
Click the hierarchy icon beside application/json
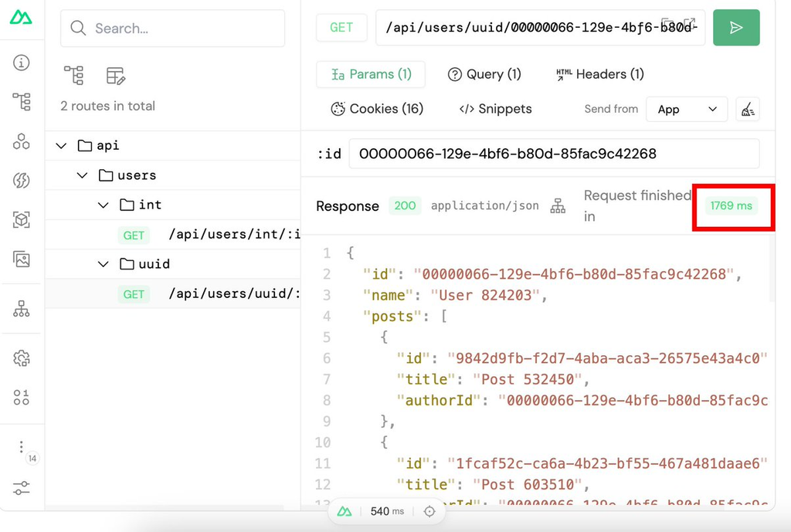tap(558, 205)
